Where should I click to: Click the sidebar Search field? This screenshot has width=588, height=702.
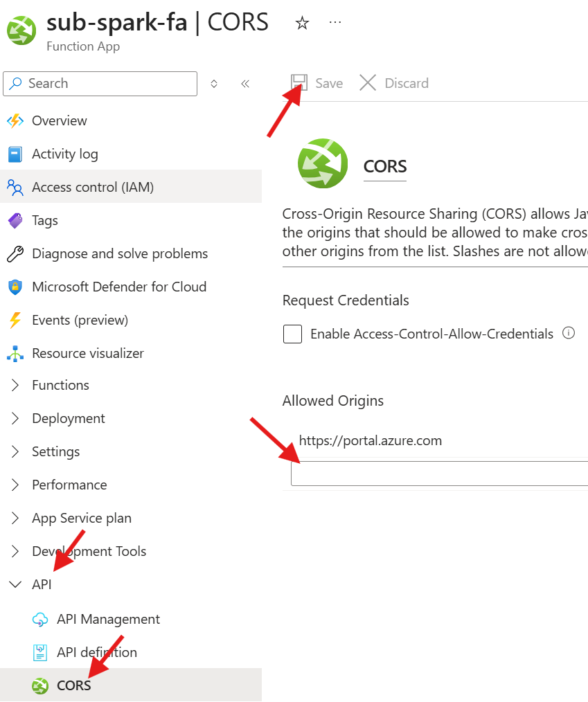(x=100, y=84)
